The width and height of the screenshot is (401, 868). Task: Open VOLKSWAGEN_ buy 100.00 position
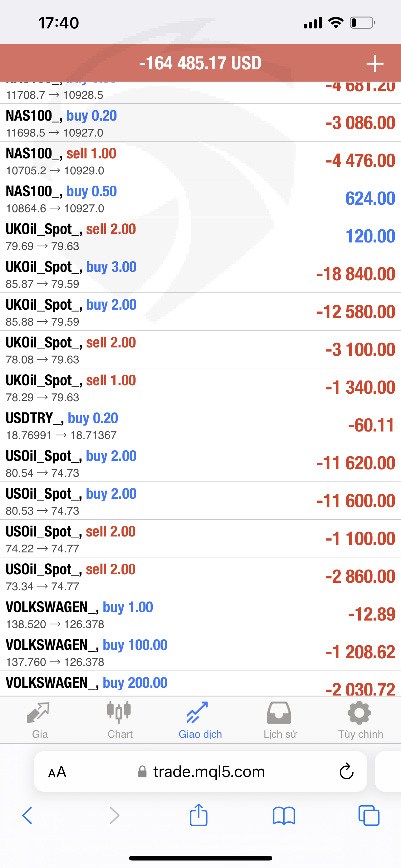[x=200, y=652]
